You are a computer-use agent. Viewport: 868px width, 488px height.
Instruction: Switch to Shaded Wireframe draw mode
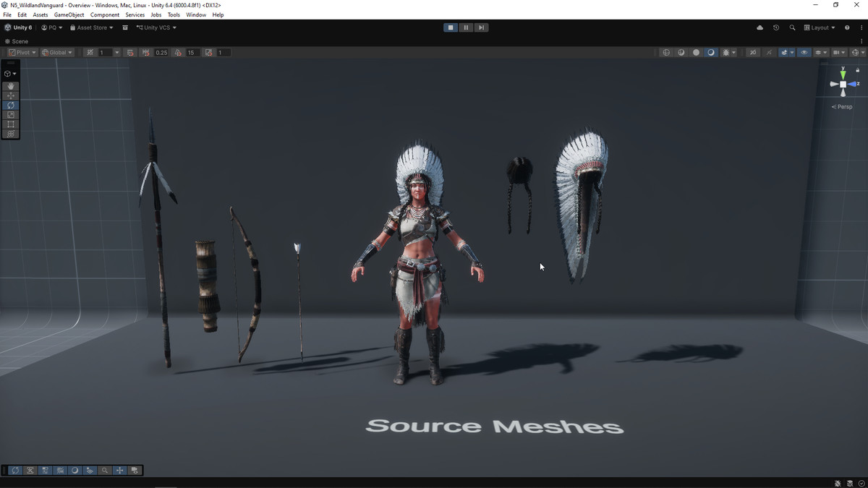pyautogui.click(x=681, y=53)
